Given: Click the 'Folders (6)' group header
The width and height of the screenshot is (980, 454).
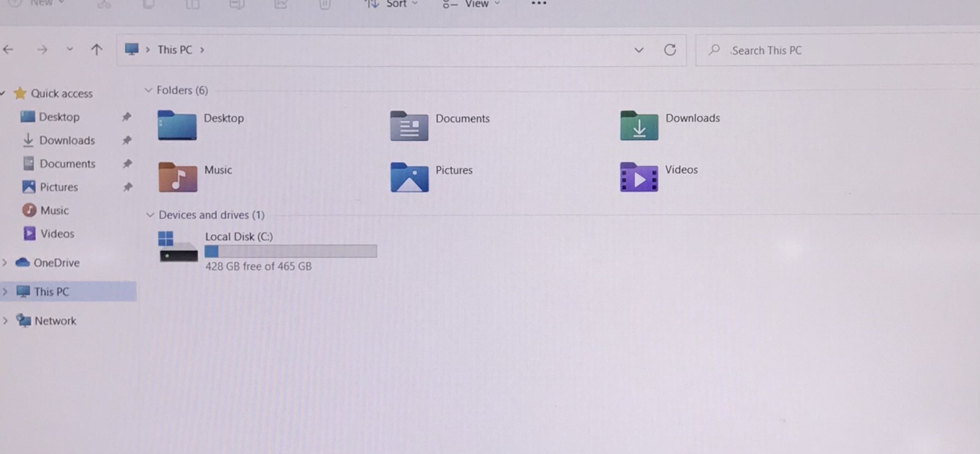Looking at the screenshot, I should tap(182, 90).
